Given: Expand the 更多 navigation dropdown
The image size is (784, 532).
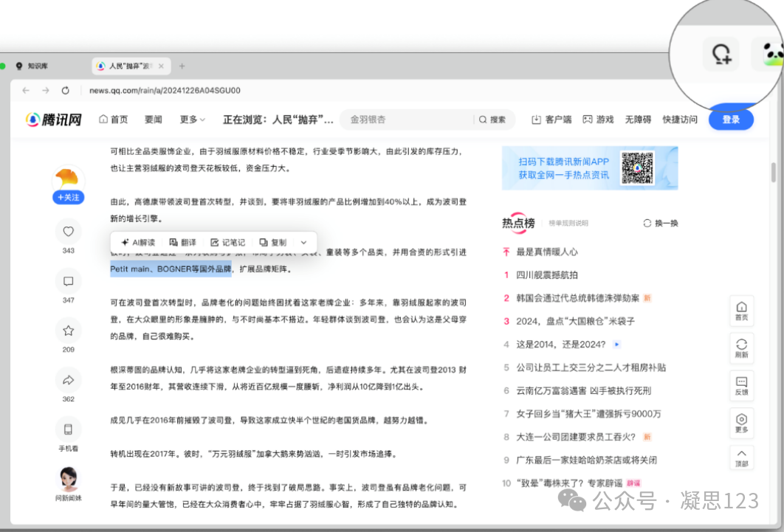Looking at the screenshot, I should tap(191, 119).
